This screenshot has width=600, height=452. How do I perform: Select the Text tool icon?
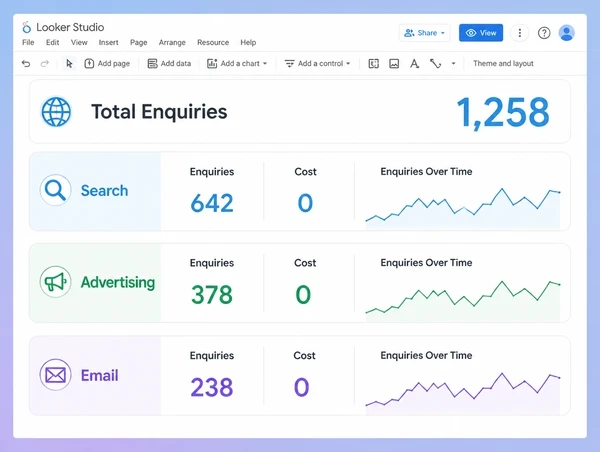point(414,64)
